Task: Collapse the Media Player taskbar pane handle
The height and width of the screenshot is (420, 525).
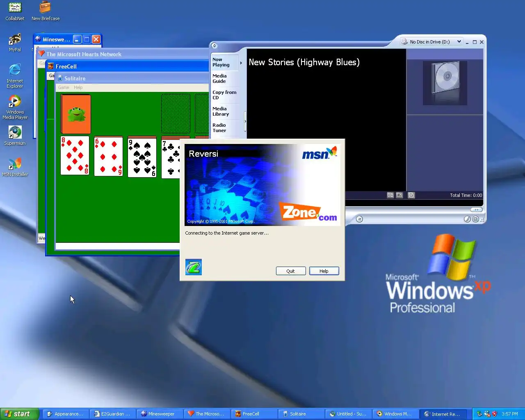Action: pos(245,121)
